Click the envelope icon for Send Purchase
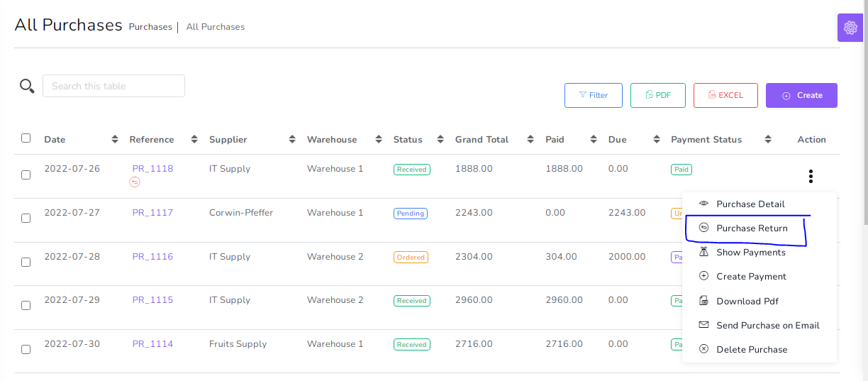Viewport: 868px width, 381px height. 703,325
